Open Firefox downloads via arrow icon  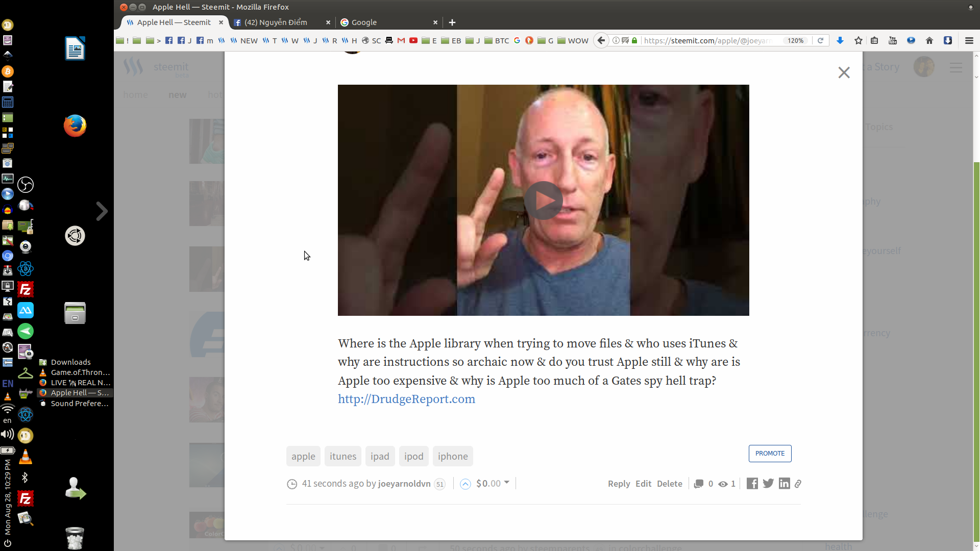click(x=840, y=40)
